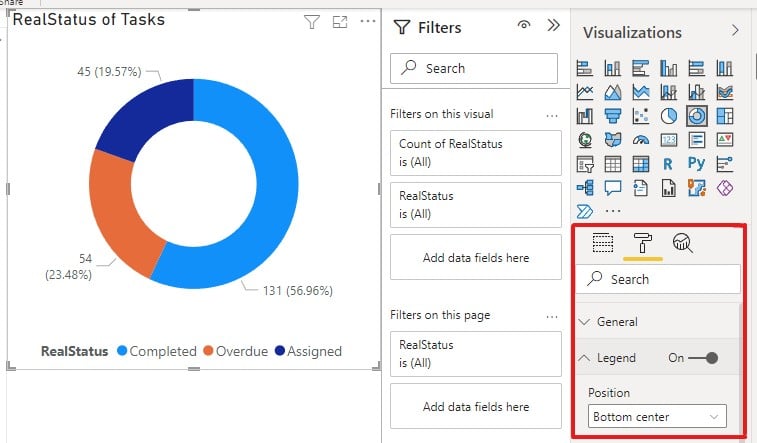
Task: Select the pie chart visualization
Action: click(x=669, y=116)
